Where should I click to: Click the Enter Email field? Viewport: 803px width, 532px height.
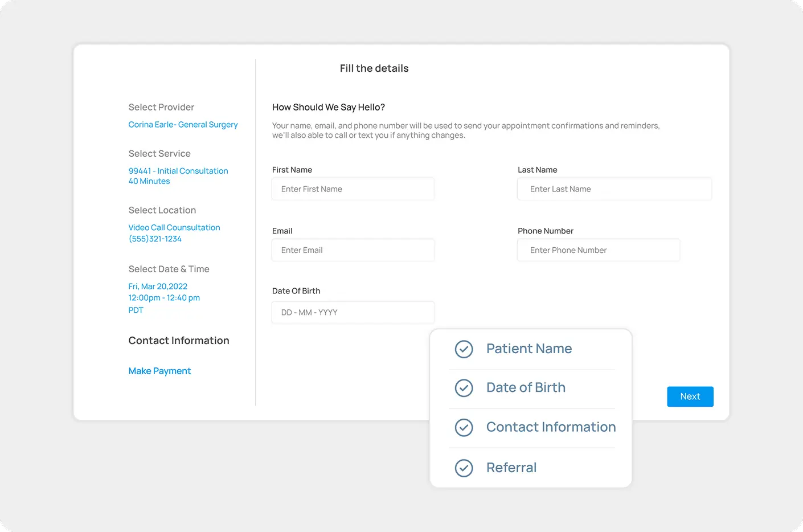tap(353, 250)
